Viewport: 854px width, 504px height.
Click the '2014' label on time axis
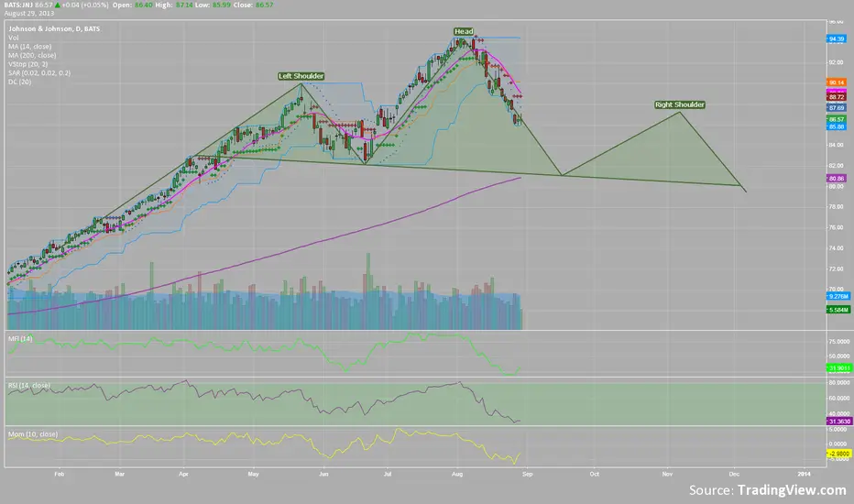coord(805,474)
